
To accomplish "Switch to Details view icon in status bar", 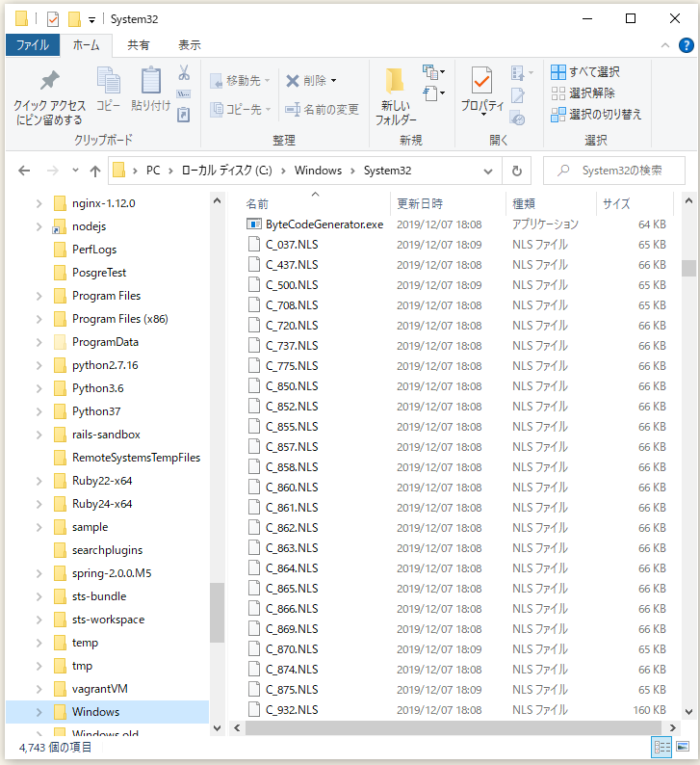I will (x=662, y=747).
